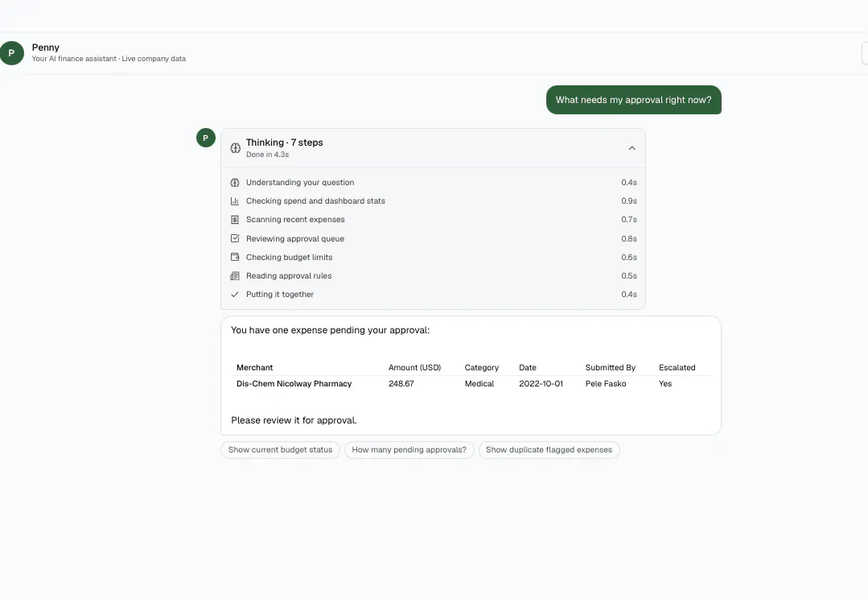868x599 pixels.
Task: Click the receipt icon for Scanning recent expenses
Action: 235,220
